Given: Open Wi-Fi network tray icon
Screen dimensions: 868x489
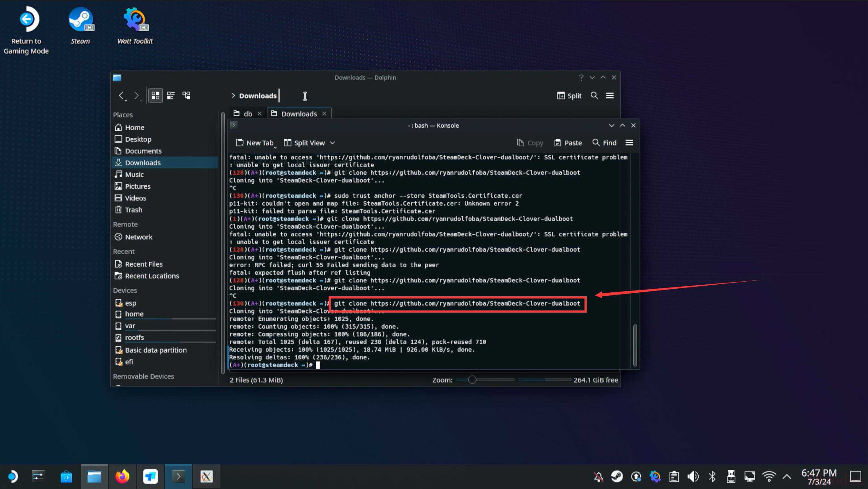Looking at the screenshot, I should click(769, 476).
